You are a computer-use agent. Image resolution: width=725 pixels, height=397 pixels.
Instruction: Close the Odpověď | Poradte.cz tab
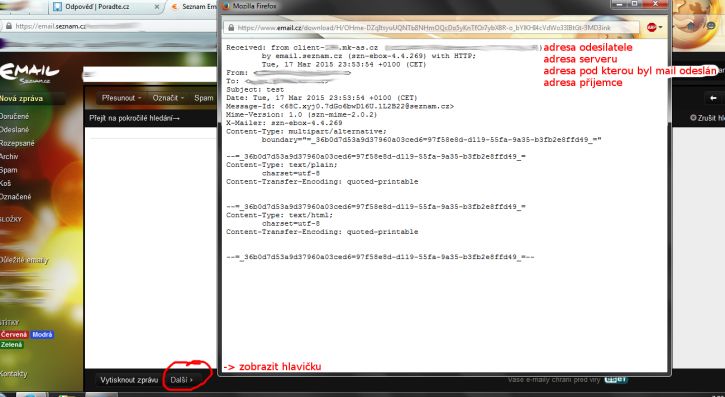point(157,7)
